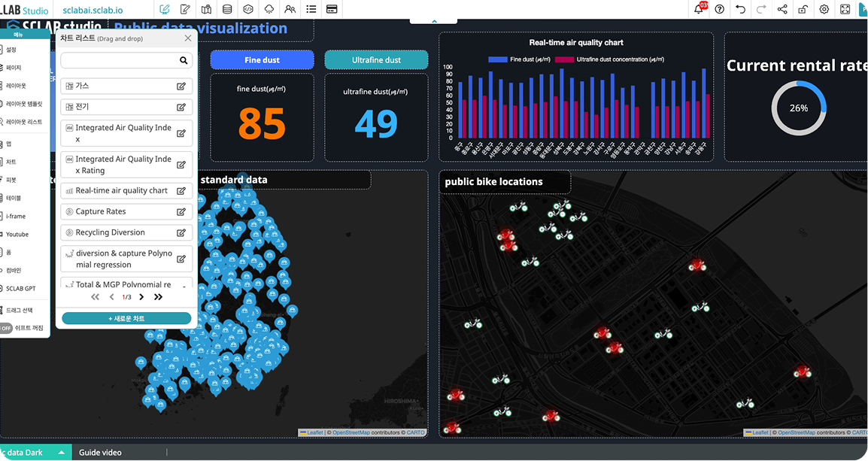Screen dimensions: 868x461
Task: Open the cloud icon in toolbar
Action: click(x=269, y=9)
